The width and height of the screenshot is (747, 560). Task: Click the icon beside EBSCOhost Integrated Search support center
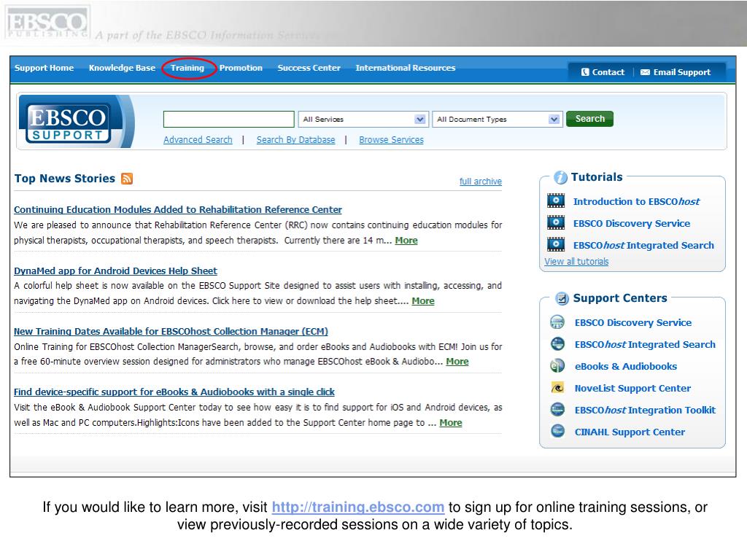[557, 344]
